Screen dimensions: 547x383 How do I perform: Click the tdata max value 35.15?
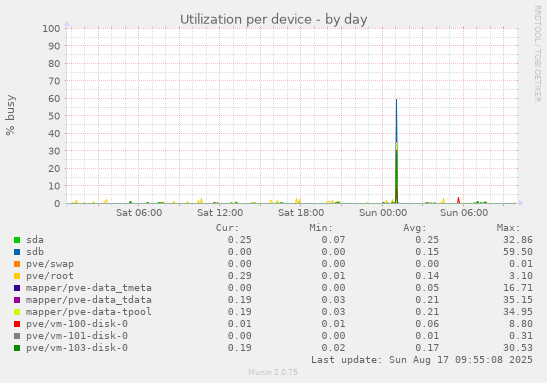[518, 300]
